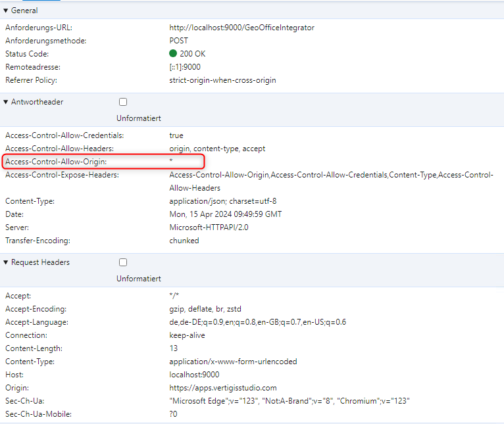Collapse the General section
This screenshot has height=424, width=504.
7,11
